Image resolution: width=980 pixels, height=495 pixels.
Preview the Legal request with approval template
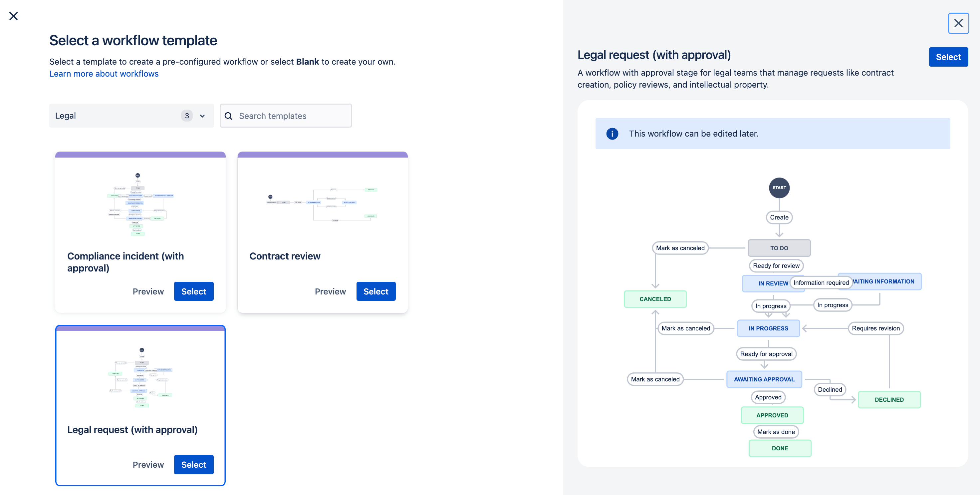(148, 464)
